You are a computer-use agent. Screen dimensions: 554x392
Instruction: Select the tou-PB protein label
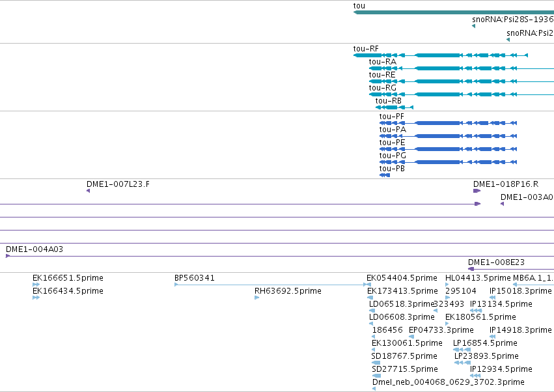point(392,169)
